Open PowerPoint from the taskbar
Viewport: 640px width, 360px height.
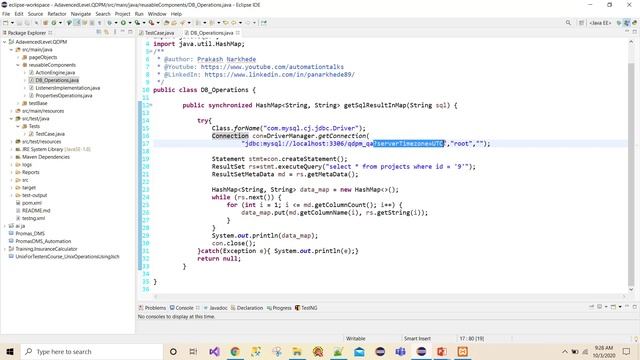tap(442, 351)
